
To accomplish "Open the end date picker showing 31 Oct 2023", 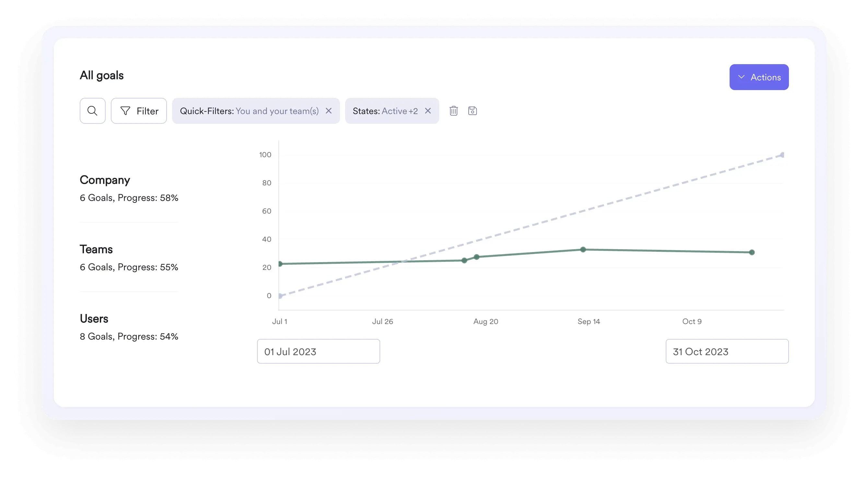I will [727, 351].
